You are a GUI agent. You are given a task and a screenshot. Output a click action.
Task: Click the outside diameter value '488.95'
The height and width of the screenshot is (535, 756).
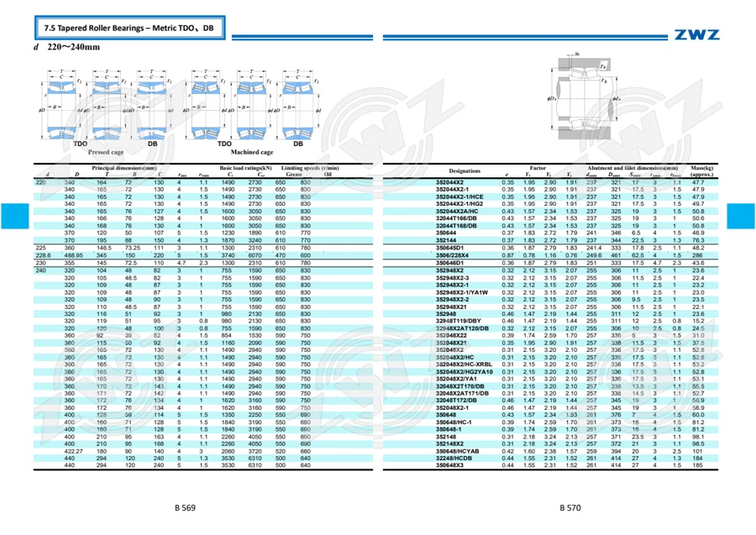click(73, 255)
